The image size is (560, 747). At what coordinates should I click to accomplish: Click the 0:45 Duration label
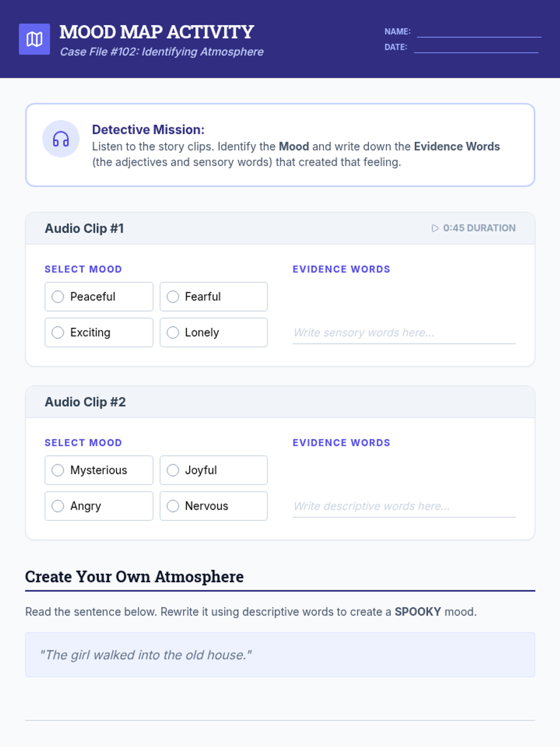tap(474, 228)
